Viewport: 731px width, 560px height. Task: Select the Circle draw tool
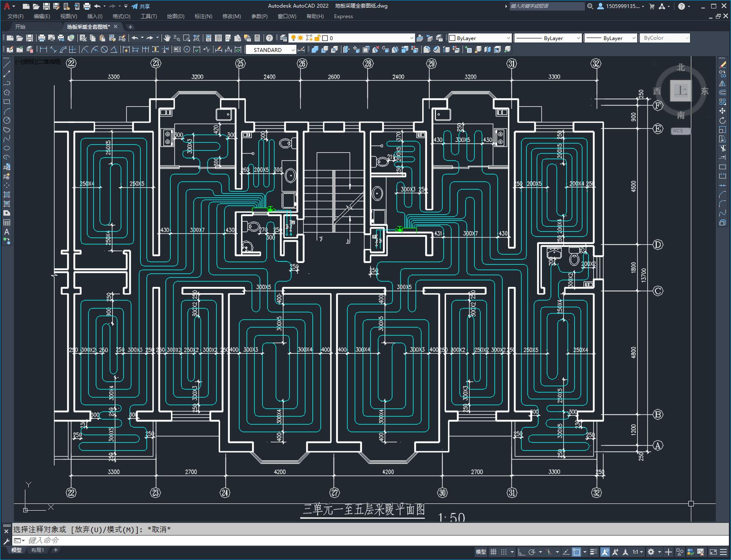coord(7,120)
